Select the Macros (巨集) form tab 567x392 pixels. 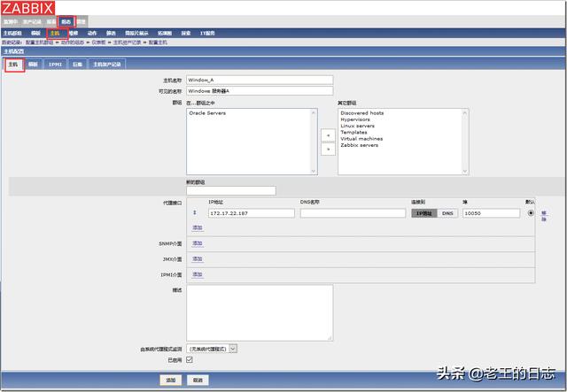(77, 65)
